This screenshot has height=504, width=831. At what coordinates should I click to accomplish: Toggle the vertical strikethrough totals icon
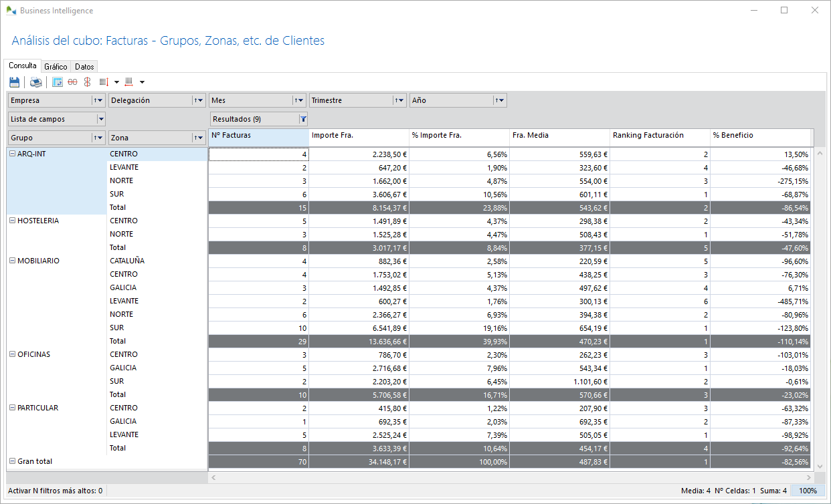[87, 82]
